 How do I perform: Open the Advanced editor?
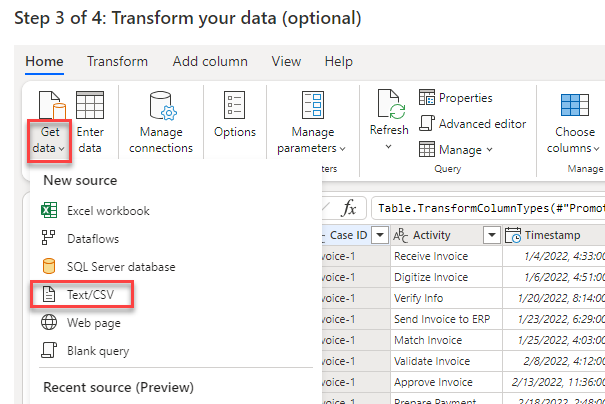[473, 124]
